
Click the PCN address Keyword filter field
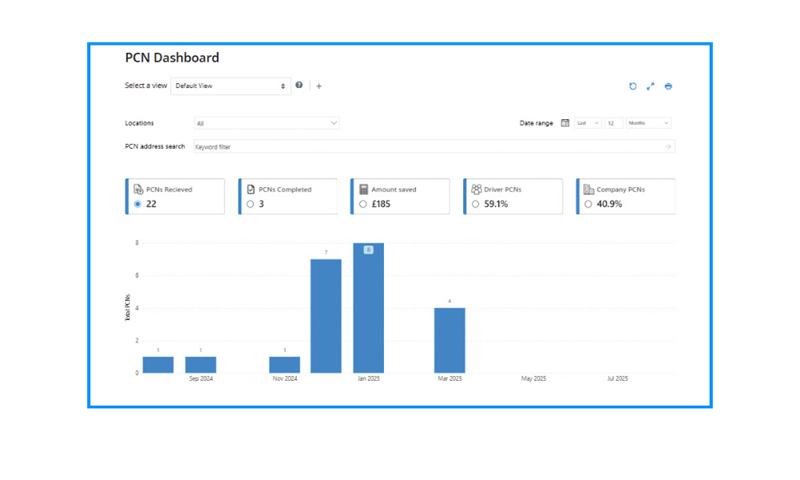pyautogui.click(x=434, y=146)
